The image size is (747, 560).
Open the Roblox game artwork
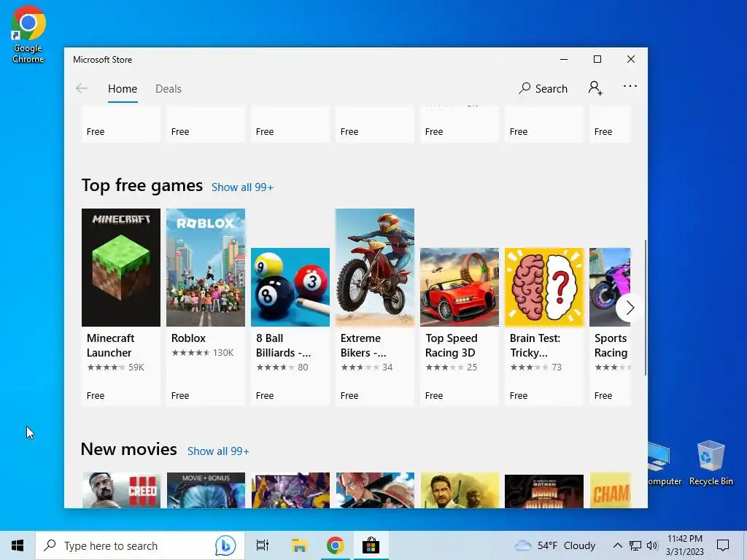pos(206,268)
